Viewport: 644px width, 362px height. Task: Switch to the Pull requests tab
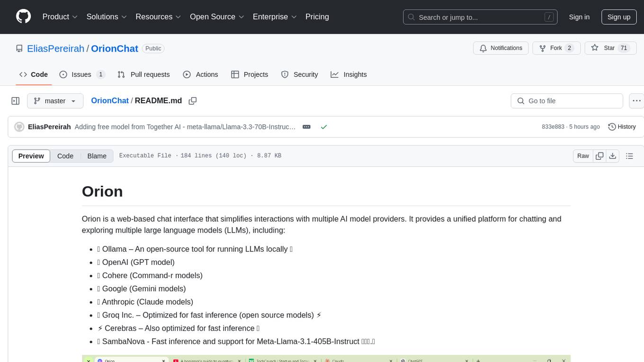[x=143, y=74]
